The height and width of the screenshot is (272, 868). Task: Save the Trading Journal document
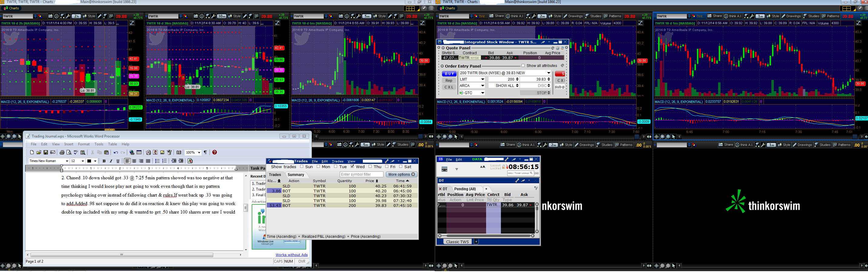point(46,153)
